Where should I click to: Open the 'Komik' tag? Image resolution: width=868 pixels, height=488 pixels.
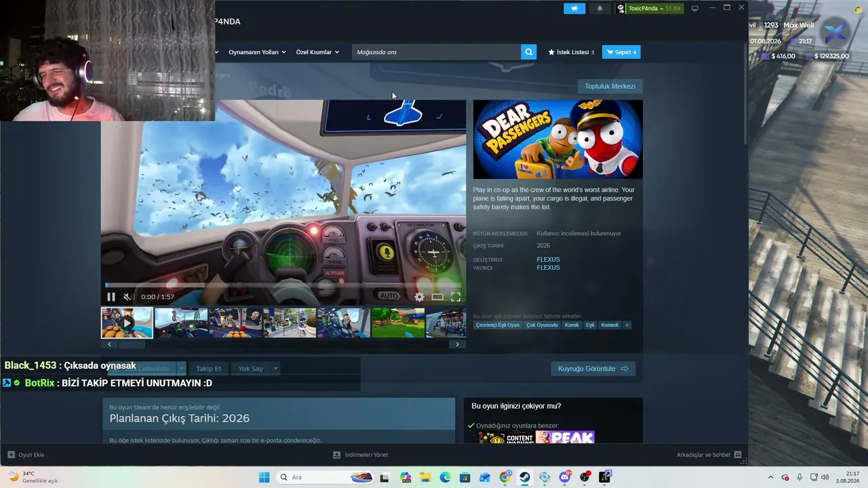pyautogui.click(x=572, y=325)
